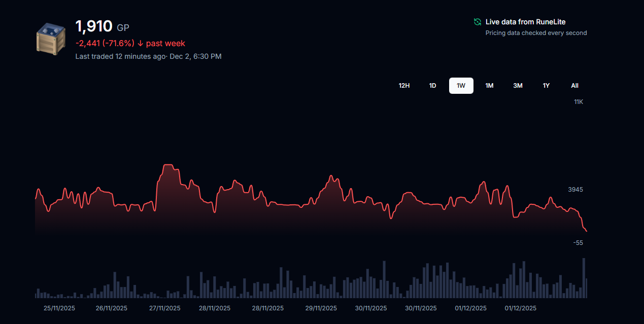Click the 27/11/2025 date axis label
The image size is (644, 324).
click(164, 308)
